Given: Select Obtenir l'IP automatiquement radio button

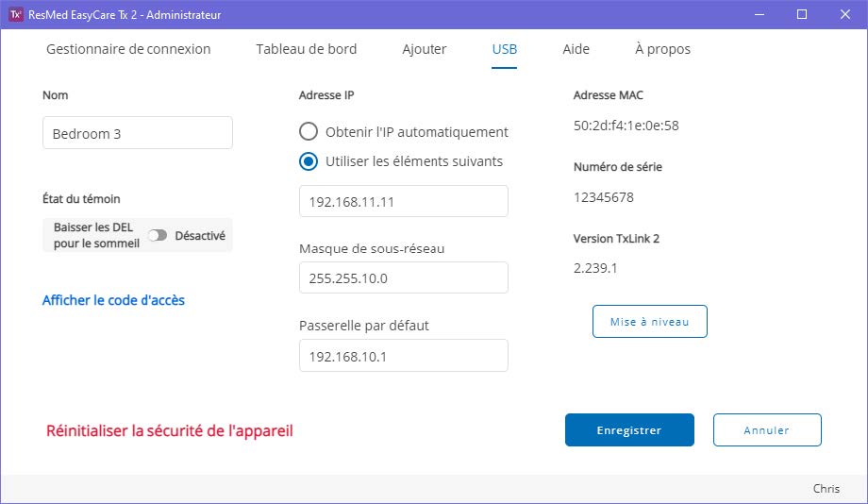Looking at the screenshot, I should (309, 132).
